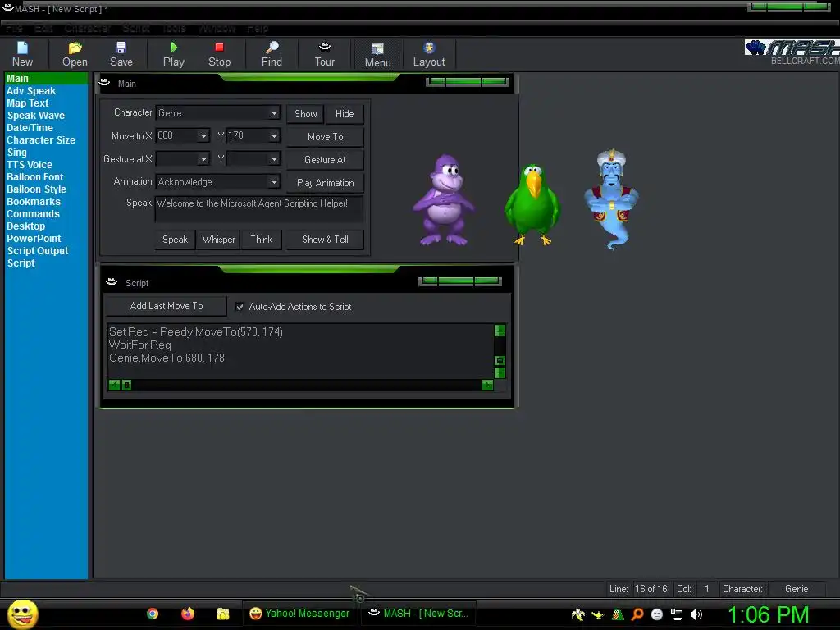Click the hat icon in Script panel header

coord(112,282)
